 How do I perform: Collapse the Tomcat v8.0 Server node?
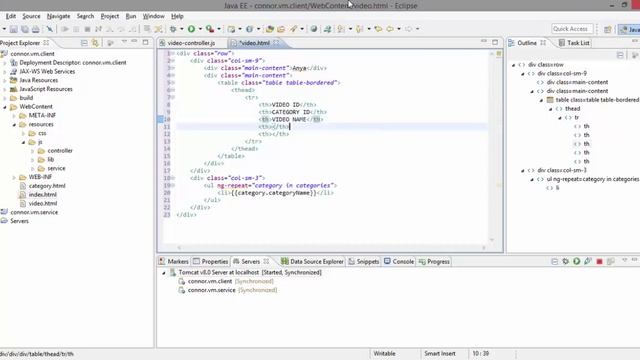pos(164,273)
